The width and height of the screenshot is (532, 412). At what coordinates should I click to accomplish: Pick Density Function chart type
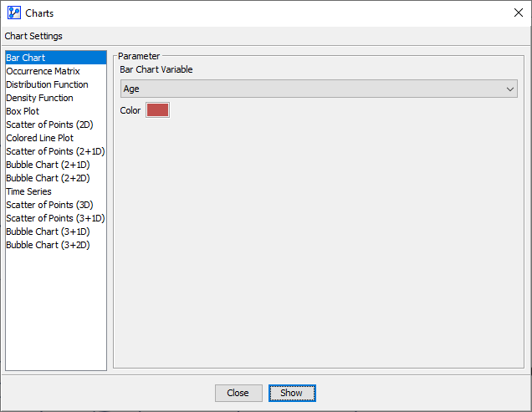coord(39,98)
